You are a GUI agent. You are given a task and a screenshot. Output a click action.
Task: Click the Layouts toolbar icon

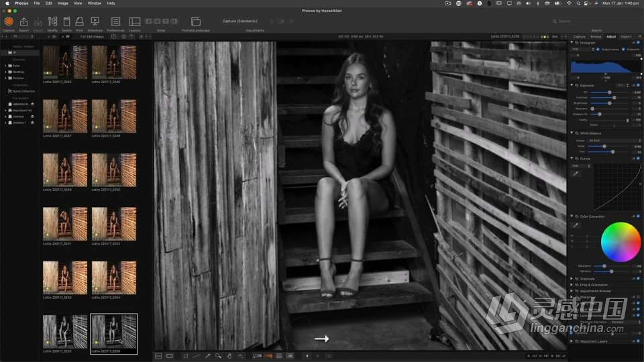coord(135,22)
